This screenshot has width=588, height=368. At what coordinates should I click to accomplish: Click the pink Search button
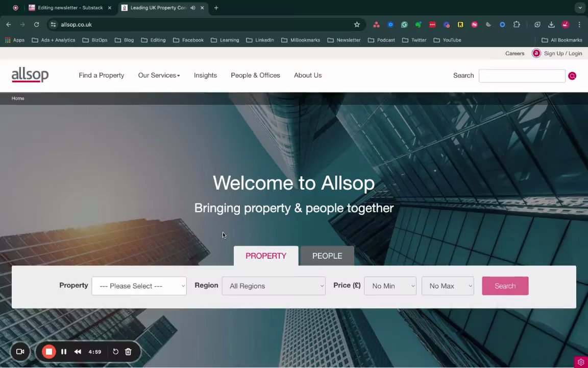tap(505, 286)
